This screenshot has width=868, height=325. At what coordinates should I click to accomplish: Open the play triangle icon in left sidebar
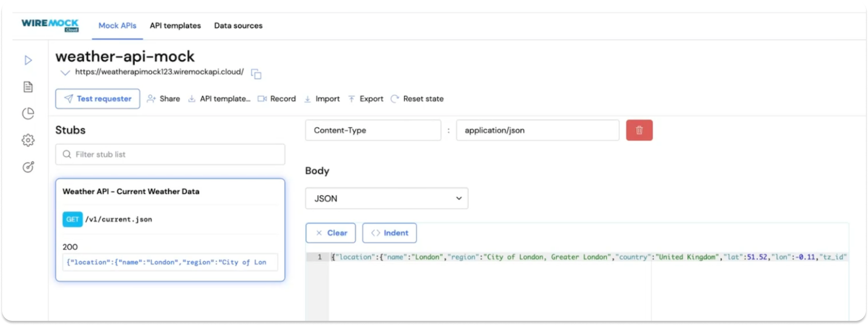click(29, 60)
